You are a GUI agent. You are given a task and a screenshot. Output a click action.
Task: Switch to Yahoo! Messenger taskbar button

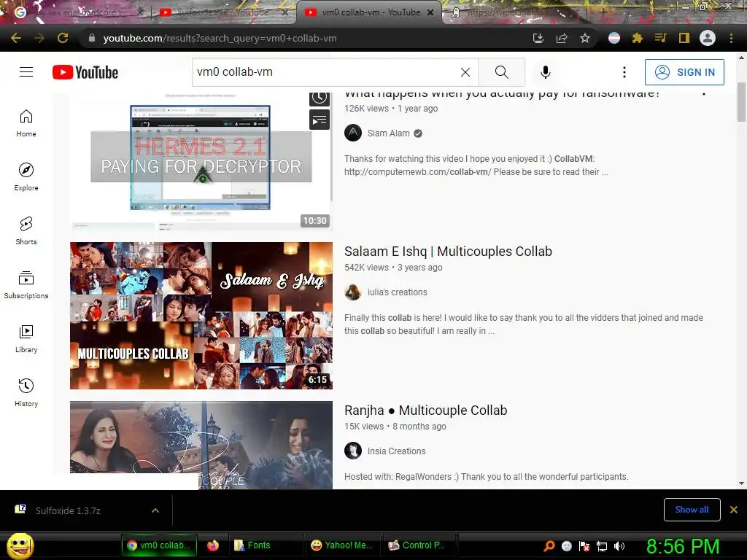click(x=343, y=545)
